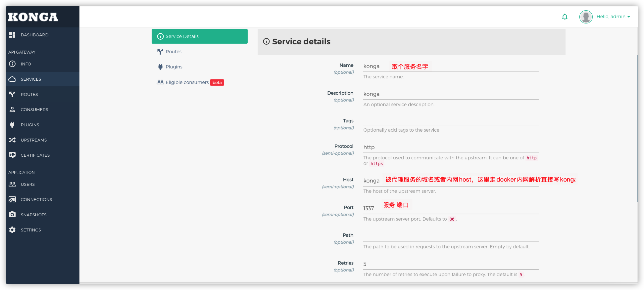This screenshot has width=644, height=290.
Task: Switch to the Routes tab of the service
Action: [x=173, y=51]
